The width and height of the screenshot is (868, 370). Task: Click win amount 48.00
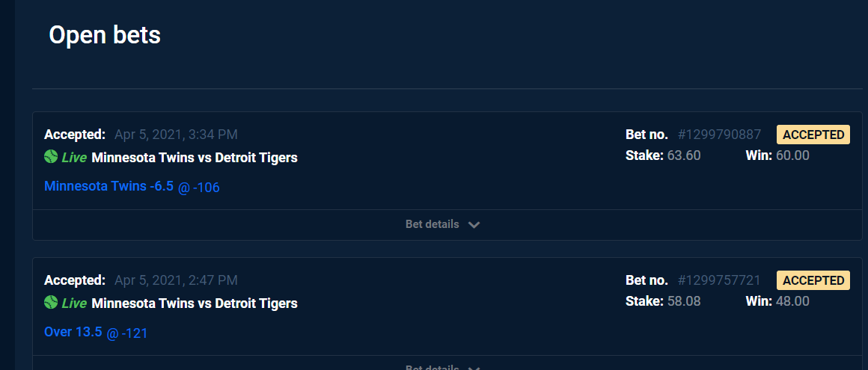(x=792, y=301)
